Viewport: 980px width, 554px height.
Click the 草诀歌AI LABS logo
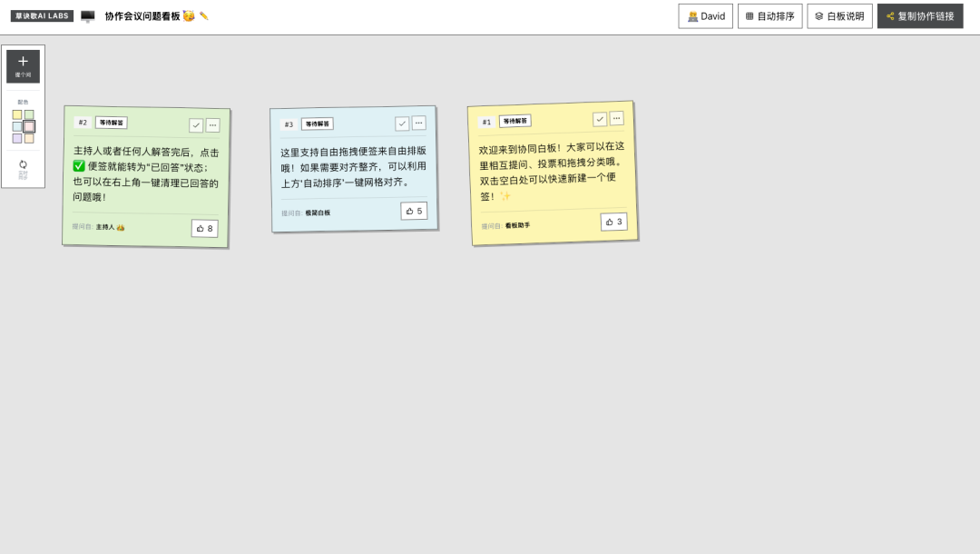pos(42,16)
